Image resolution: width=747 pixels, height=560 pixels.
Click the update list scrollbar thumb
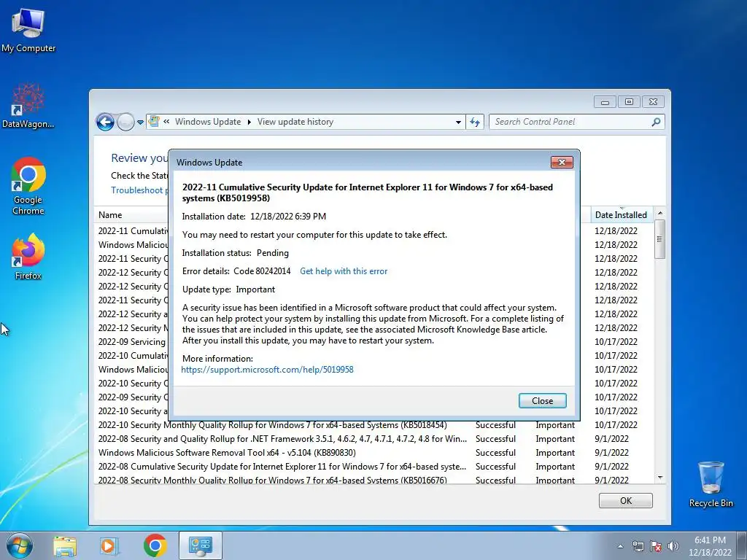pos(659,239)
